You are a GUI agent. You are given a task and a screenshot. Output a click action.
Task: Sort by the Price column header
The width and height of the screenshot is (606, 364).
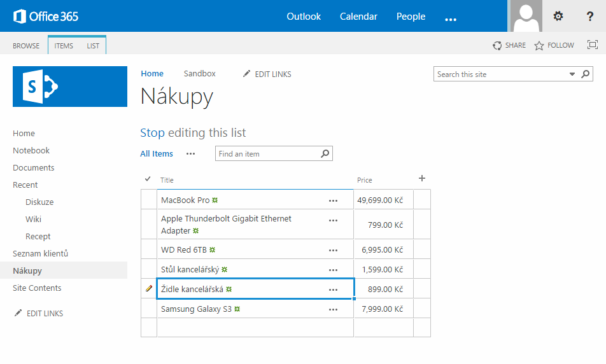364,180
